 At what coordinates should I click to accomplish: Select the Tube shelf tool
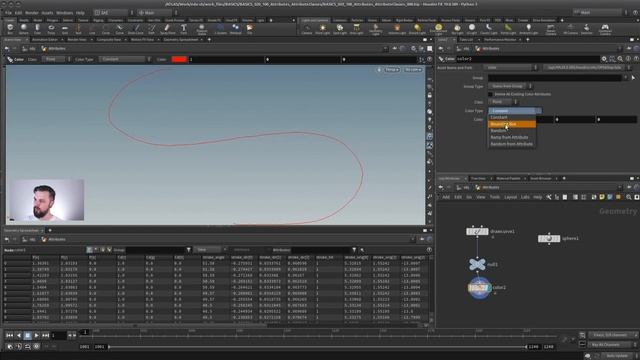(37, 29)
